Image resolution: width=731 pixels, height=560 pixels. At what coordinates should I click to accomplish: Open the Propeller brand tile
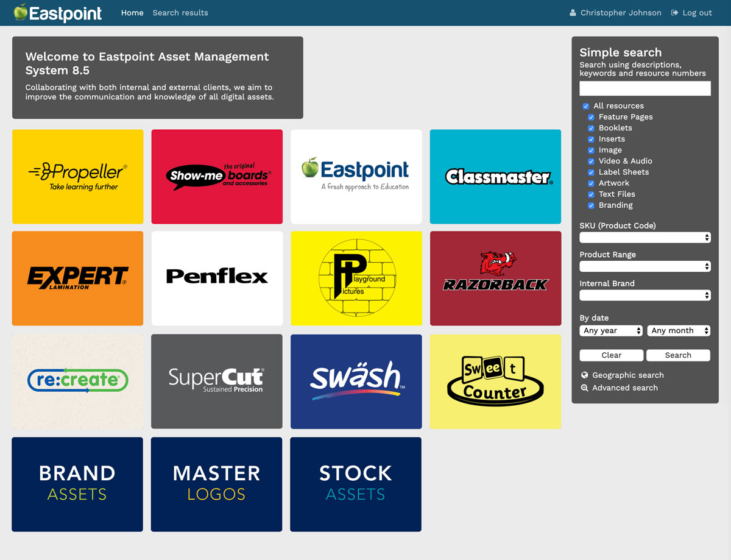click(78, 177)
